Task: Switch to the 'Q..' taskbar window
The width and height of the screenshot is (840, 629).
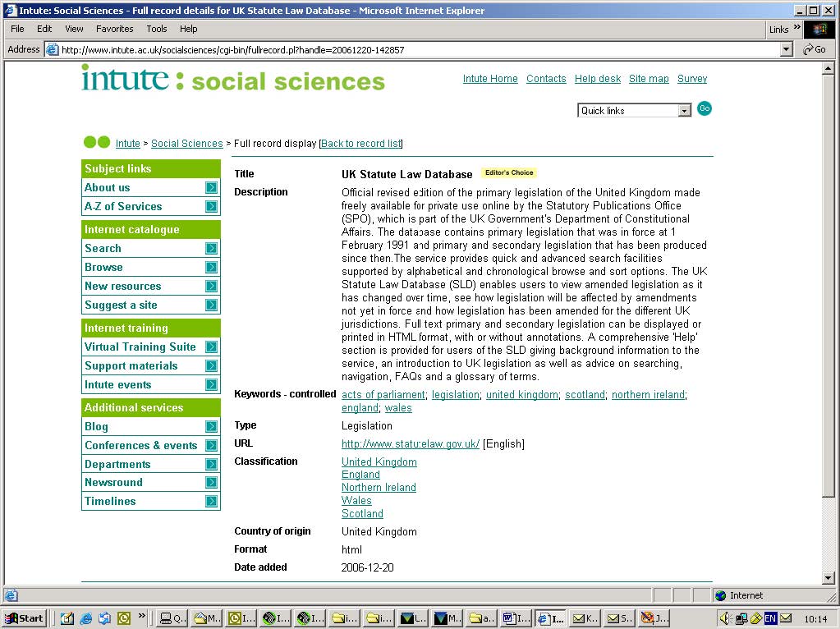Action: pyautogui.click(x=173, y=618)
